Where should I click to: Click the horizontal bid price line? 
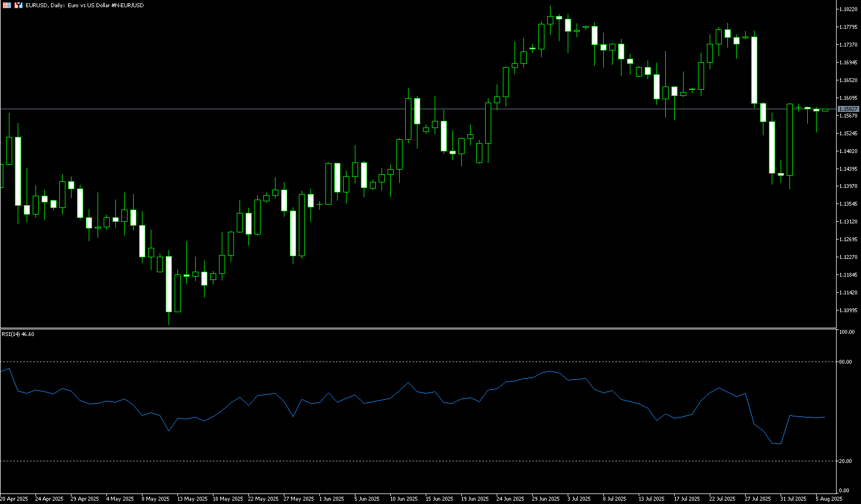pos(419,109)
